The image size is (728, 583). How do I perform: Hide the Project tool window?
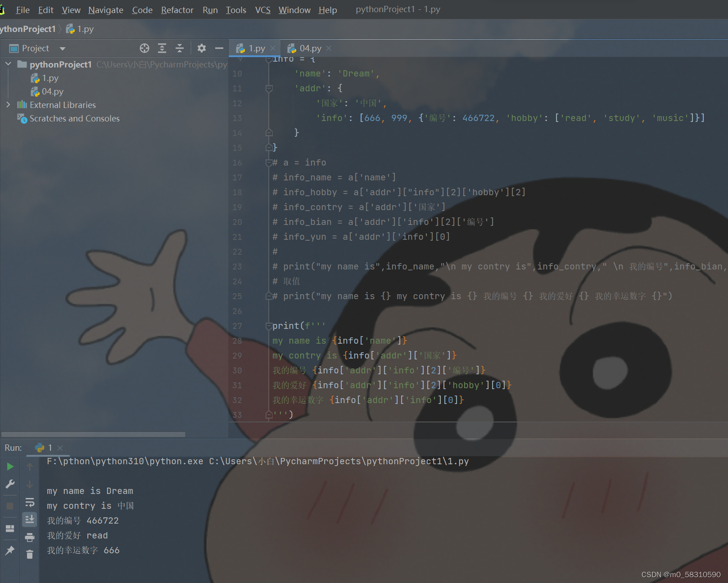pyautogui.click(x=219, y=48)
